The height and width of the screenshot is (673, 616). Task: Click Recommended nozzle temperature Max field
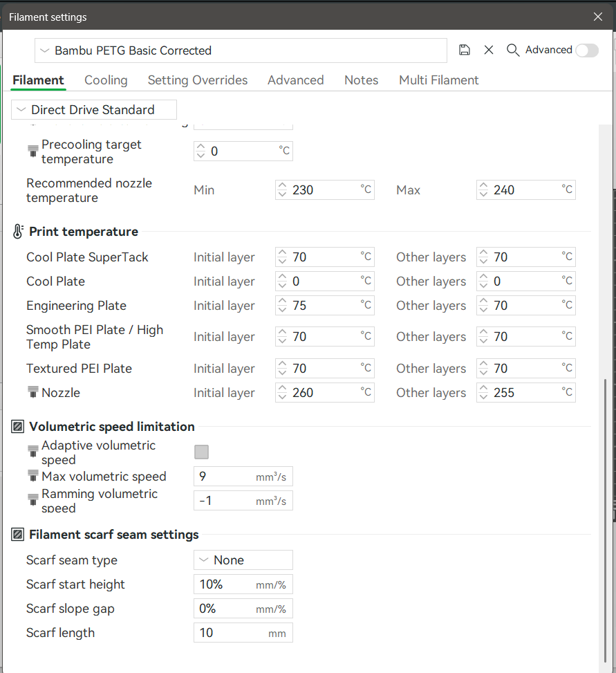(526, 190)
